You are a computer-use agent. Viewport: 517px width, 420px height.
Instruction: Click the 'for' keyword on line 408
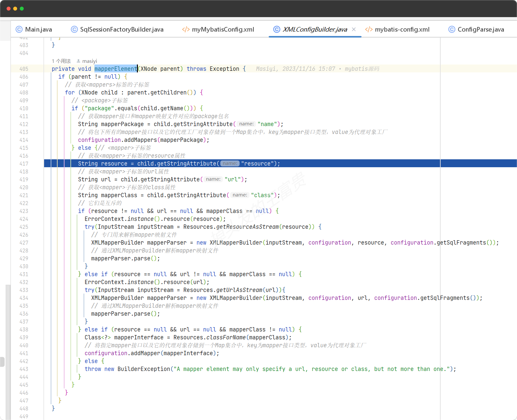click(70, 92)
